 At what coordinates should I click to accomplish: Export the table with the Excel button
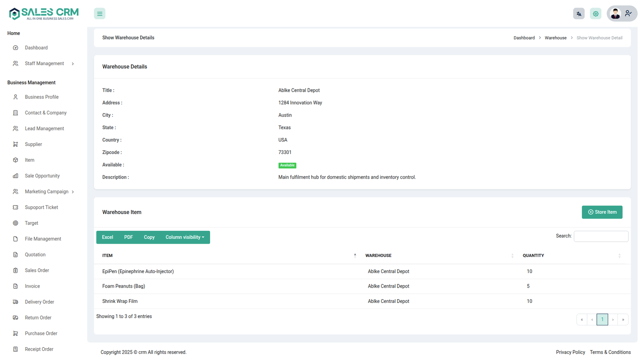[x=107, y=237]
